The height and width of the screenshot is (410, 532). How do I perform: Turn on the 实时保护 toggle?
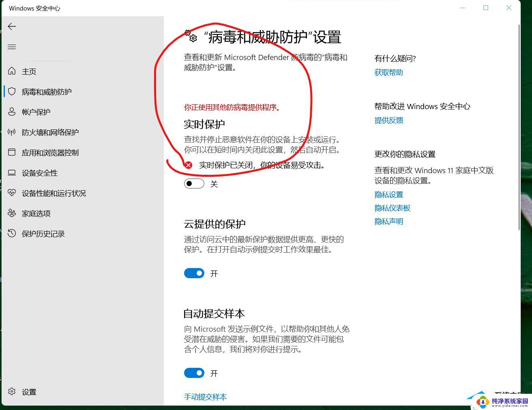click(x=194, y=184)
